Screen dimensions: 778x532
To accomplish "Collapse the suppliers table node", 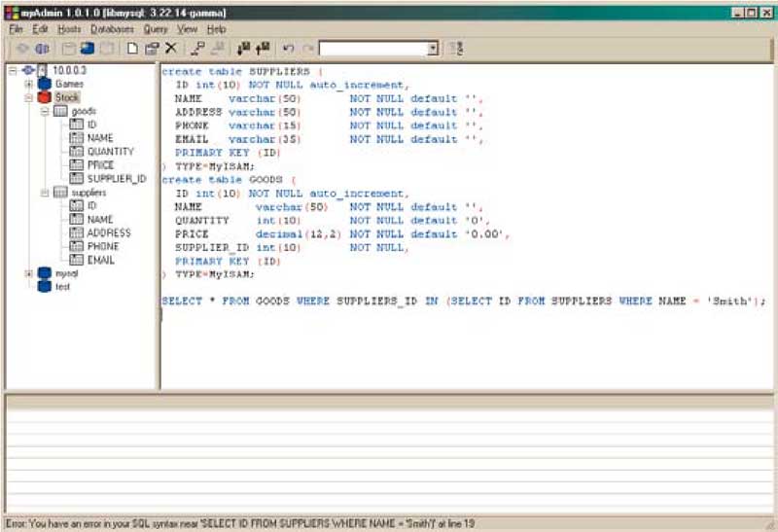I will 45,194.
